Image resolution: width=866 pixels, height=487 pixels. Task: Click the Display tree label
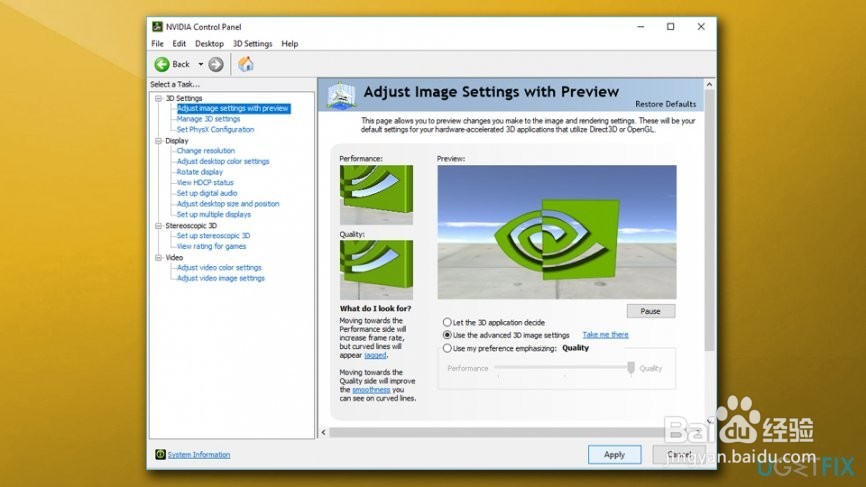(177, 141)
